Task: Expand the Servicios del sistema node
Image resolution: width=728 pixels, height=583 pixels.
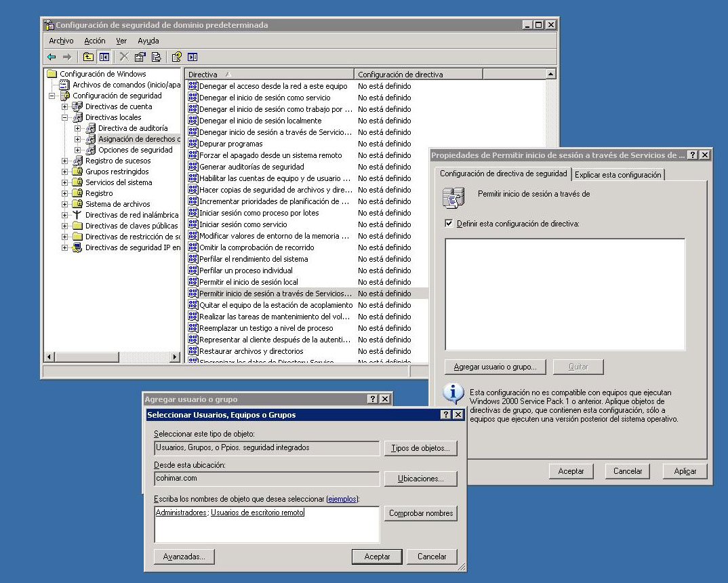Action: [64, 182]
